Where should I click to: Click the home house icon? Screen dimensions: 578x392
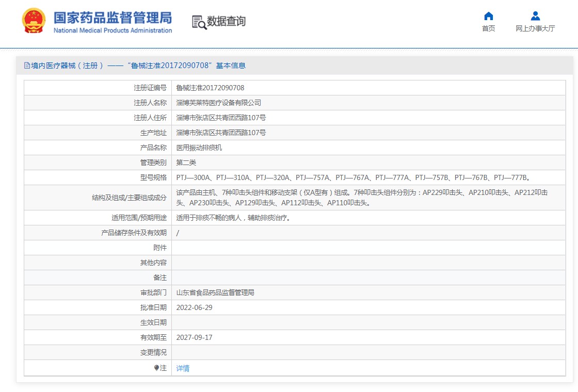[488, 16]
